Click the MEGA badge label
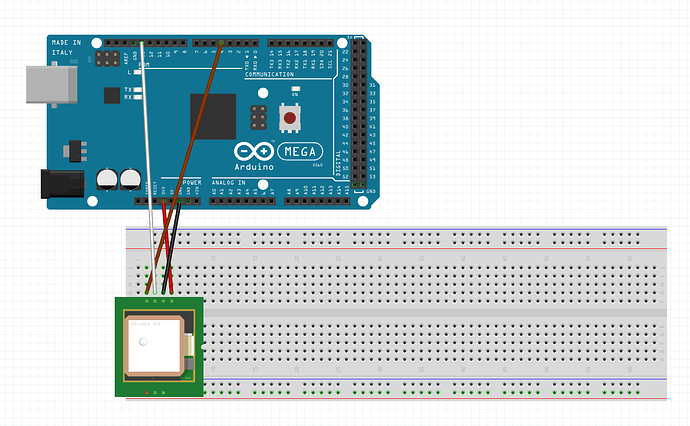The width and height of the screenshot is (690, 426). [x=300, y=152]
